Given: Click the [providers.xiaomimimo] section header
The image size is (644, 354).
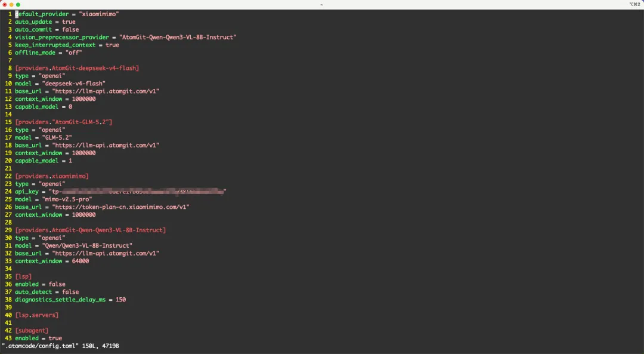Looking at the screenshot, I should tap(52, 176).
